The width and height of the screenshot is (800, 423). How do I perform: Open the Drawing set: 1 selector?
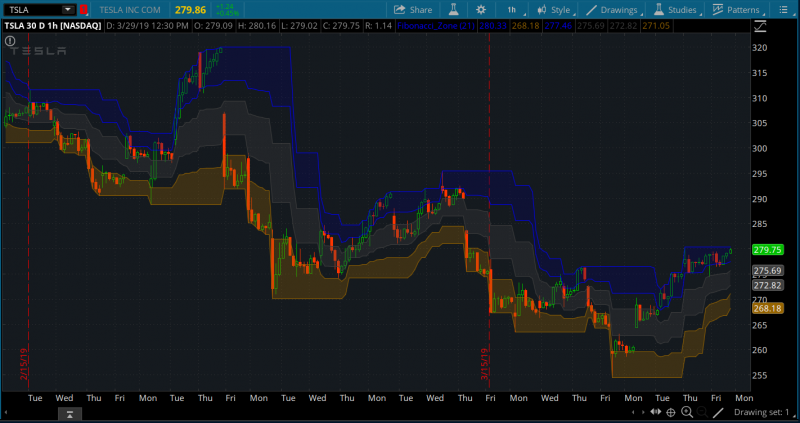(x=764, y=412)
